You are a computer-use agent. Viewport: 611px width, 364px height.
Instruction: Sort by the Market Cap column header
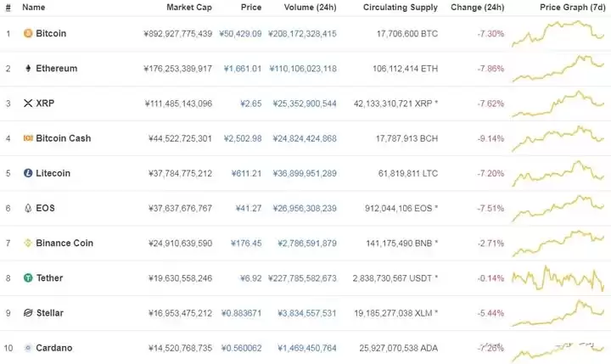pos(188,8)
